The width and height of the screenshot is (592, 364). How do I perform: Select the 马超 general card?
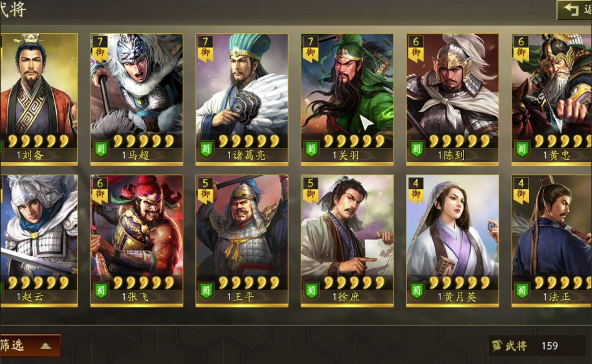[137, 99]
